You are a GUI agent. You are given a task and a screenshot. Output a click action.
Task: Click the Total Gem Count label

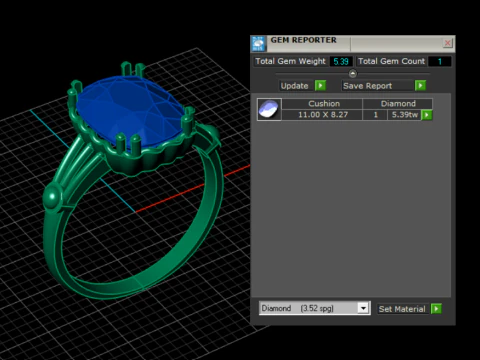point(391,61)
